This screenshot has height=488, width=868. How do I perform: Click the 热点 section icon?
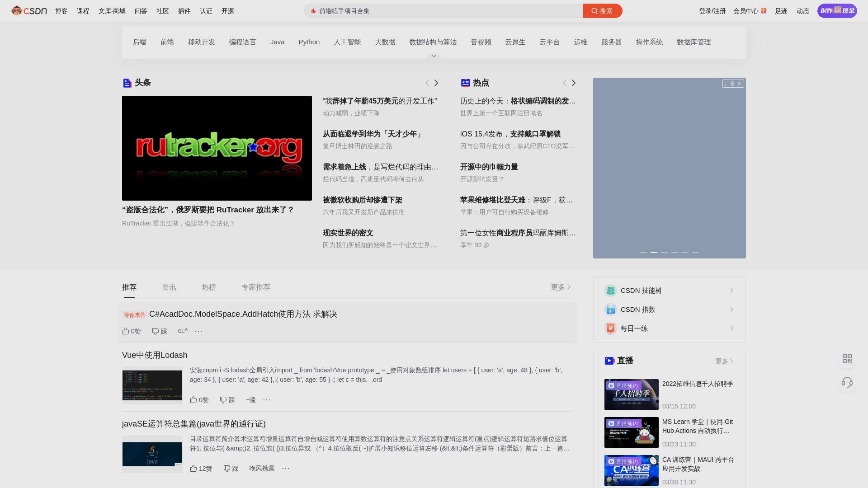pyautogui.click(x=465, y=83)
